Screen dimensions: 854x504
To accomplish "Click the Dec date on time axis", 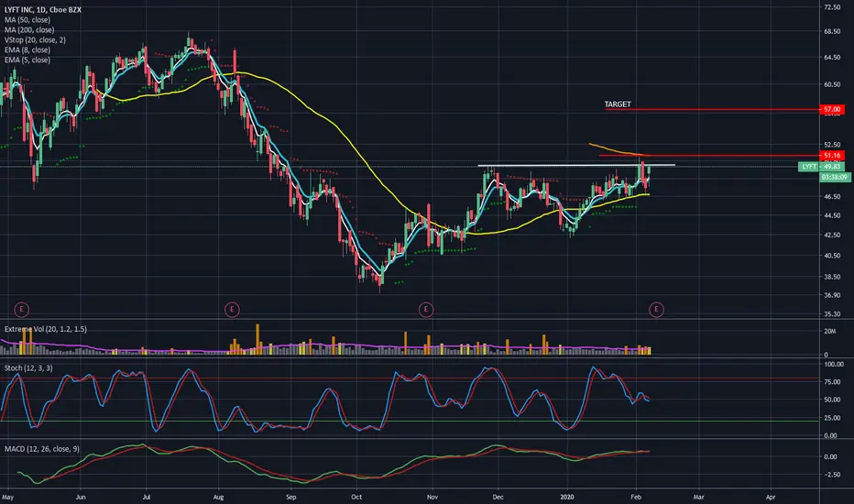I will click(498, 497).
